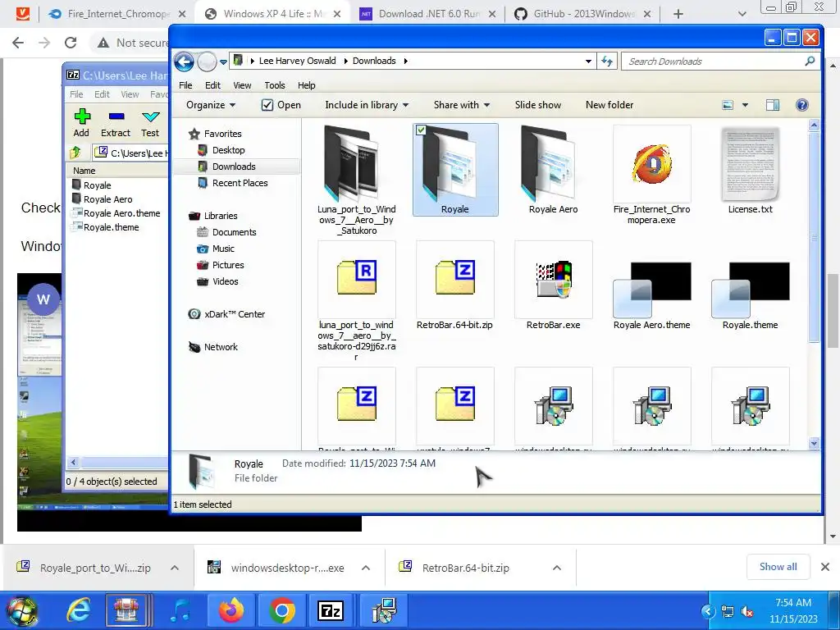Select RetroBar.64-bit.zip in file list

point(454,285)
